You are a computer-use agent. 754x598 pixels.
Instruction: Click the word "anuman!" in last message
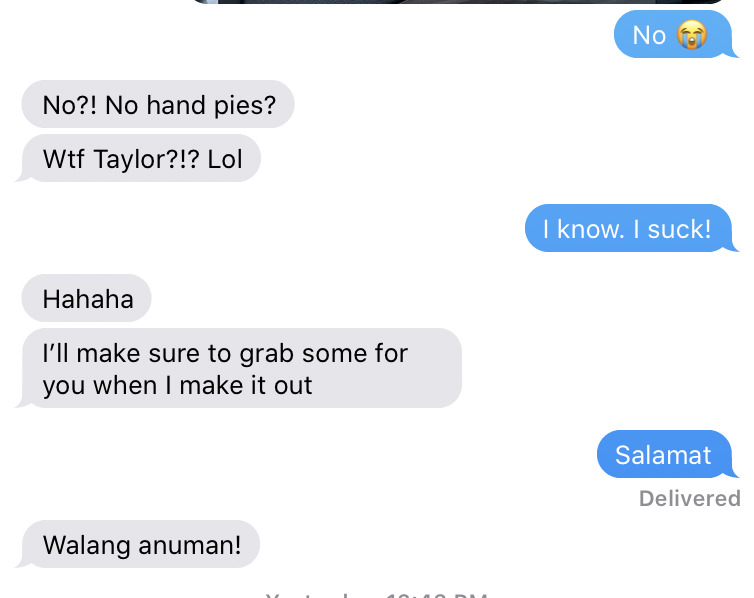click(190, 545)
